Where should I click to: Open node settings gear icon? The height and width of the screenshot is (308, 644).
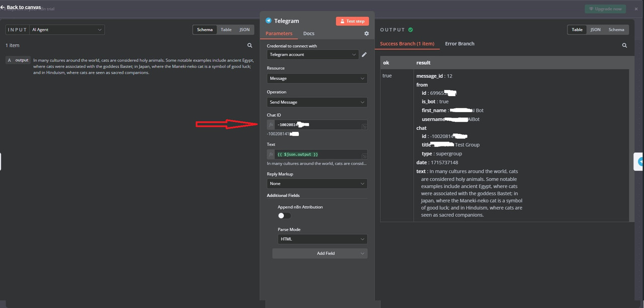366,33
